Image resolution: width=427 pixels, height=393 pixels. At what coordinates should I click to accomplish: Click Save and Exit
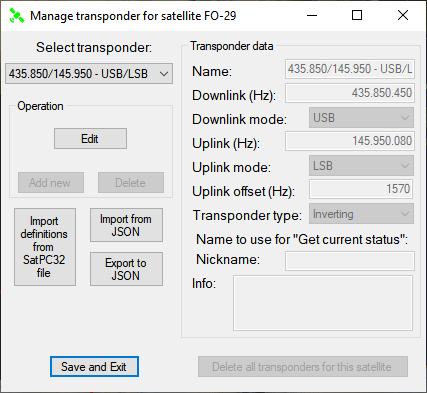coord(94,367)
